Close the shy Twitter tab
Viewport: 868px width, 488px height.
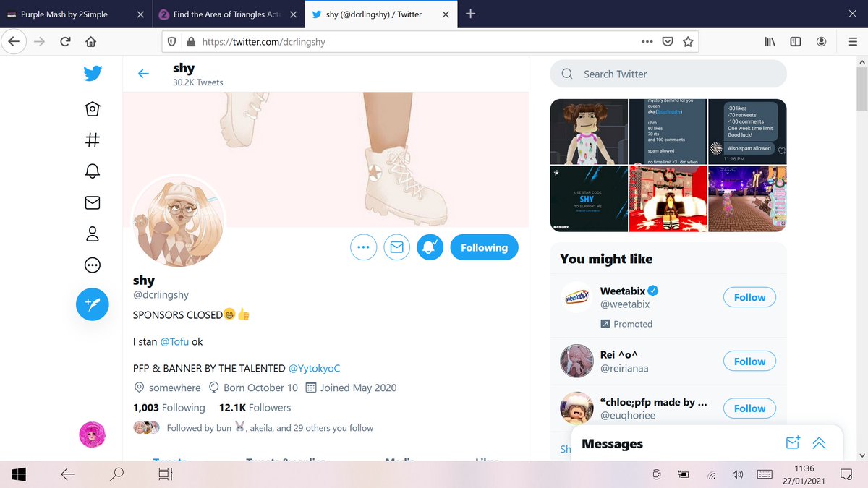(445, 14)
